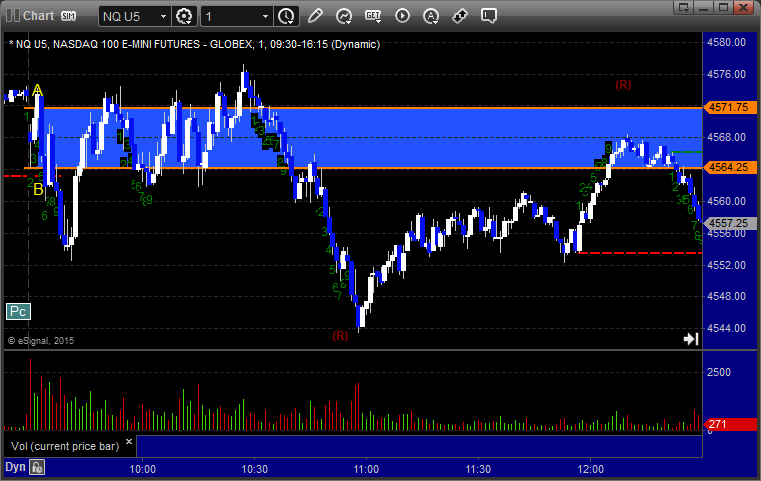761x481 pixels.
Task: Click the 12:00 time axis label
Action: (591, 469)
